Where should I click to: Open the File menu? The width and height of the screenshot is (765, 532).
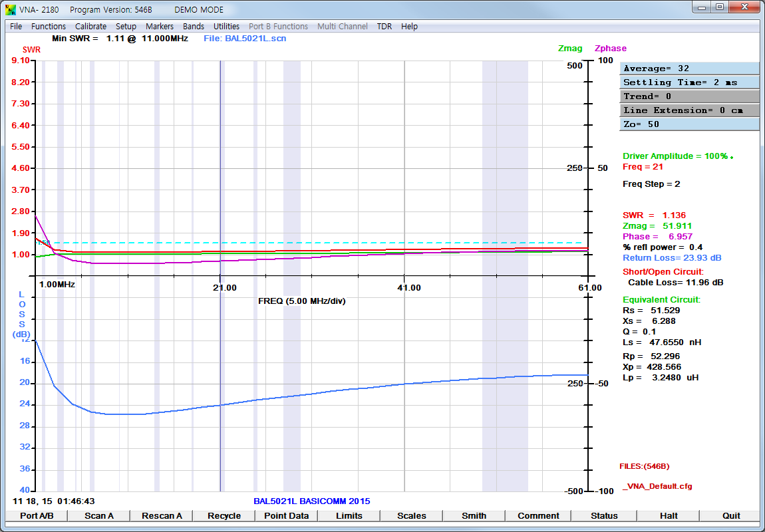(x=16, y=27)
